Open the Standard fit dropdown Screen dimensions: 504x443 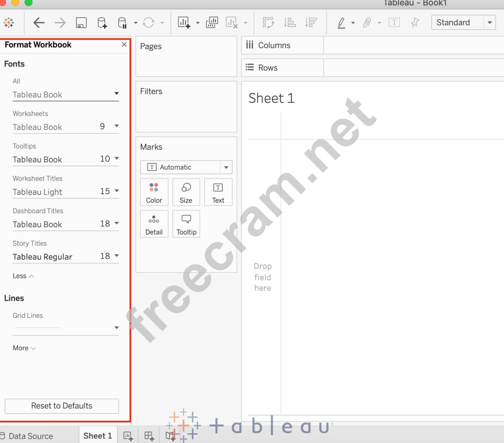pos(464,23)
